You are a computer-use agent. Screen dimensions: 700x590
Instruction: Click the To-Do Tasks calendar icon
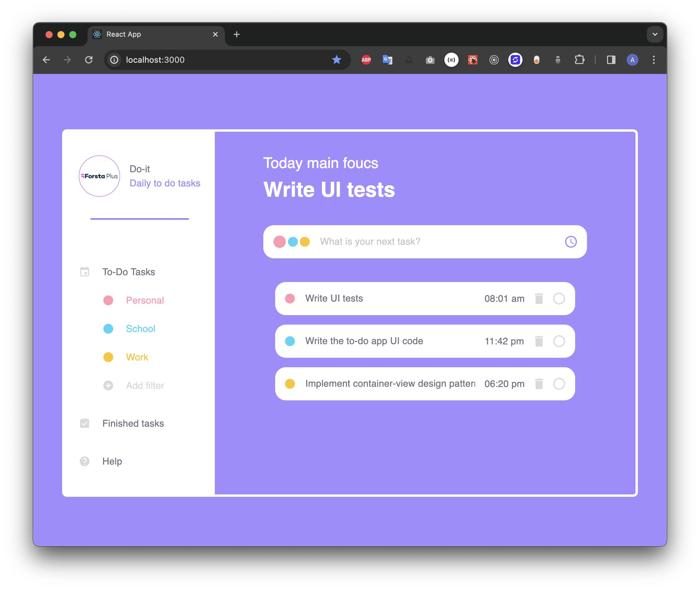[x=85, y=272]
